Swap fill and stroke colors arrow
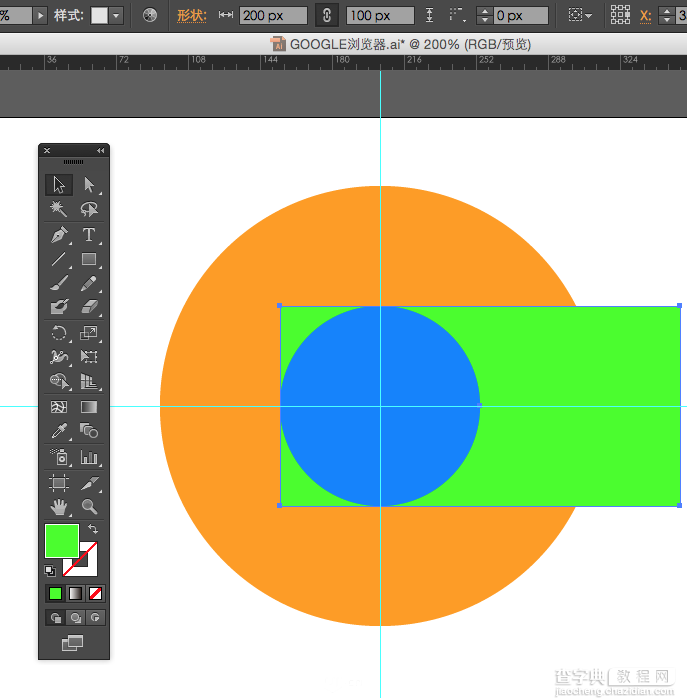 click(x=93, y=529)
